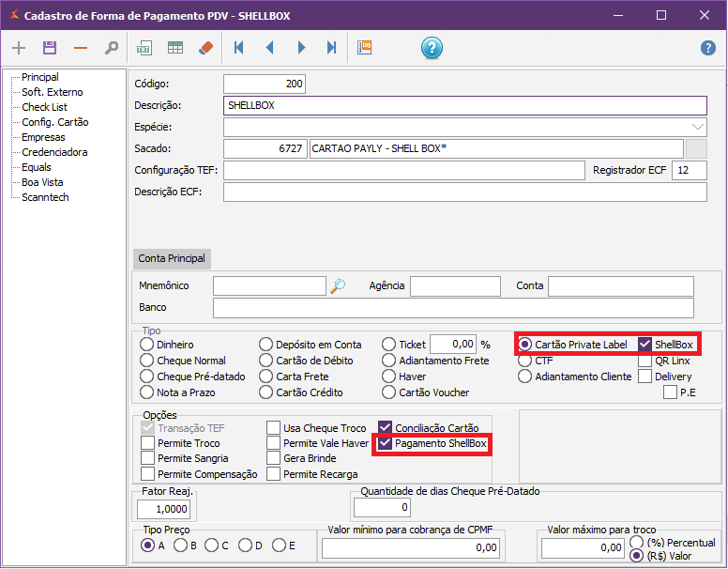Select Dinheiro payment type
Viewport: 728px width, 569px height.
(146, 345)
